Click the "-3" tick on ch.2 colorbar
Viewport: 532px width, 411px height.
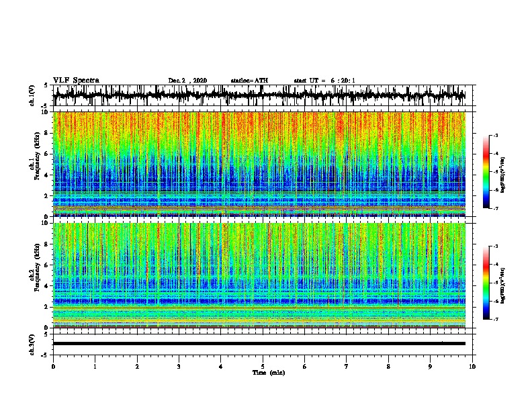click(x=496, y=246)
